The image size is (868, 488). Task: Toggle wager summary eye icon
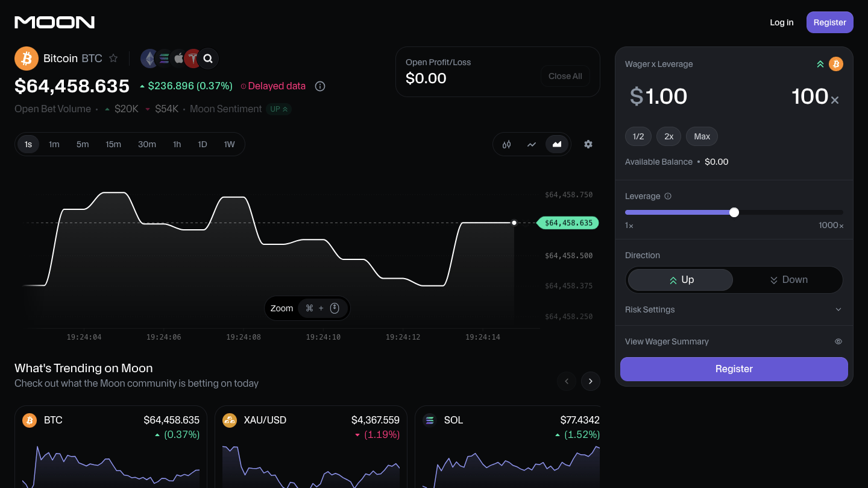coord(838,341)
